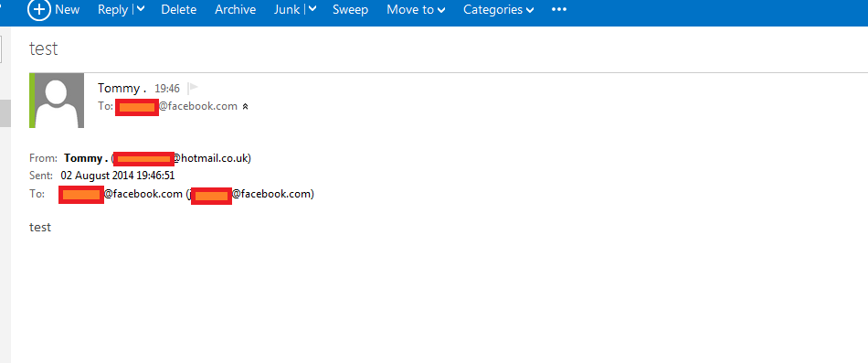Delete the open message
The image size is (868, 363).
pos(179,9)
